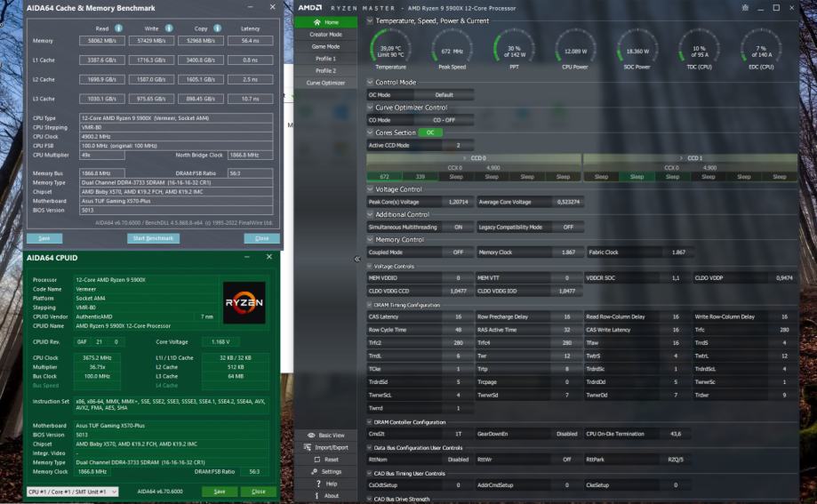This screenshot has height=504, width=817.
Task: Click Save in the AIDA64 CPUID window
Action: 220,492
